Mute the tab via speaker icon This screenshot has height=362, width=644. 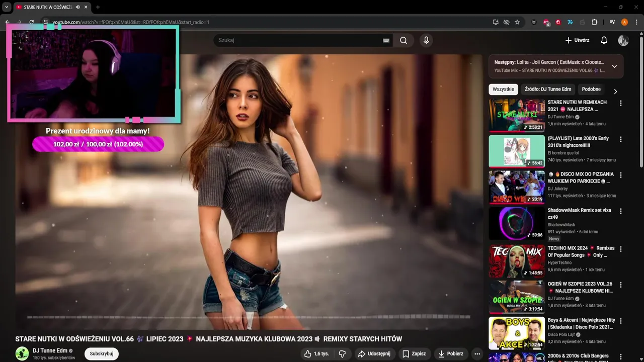pos(77,7)
